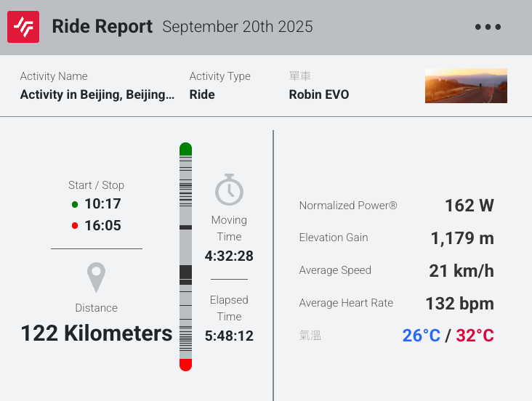532x401 pixels.
Task: Open the ride photo thumbnail
Action: (x=466, y=86)
